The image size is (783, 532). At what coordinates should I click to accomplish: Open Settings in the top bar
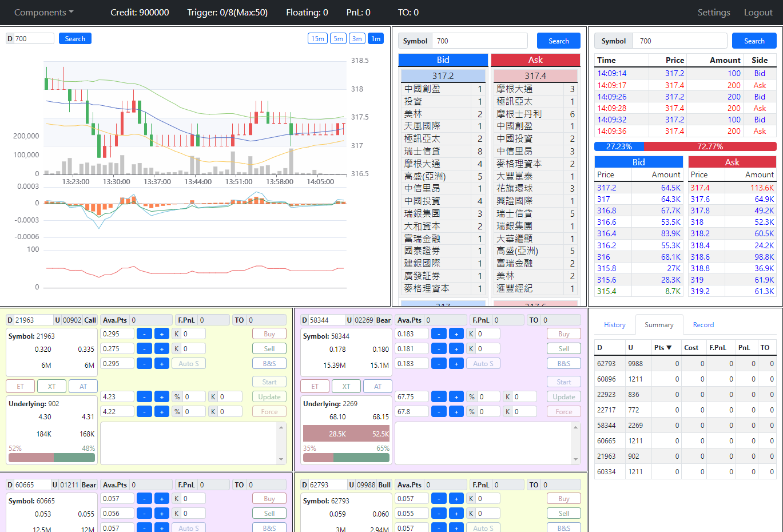click(x=714, y=13)
